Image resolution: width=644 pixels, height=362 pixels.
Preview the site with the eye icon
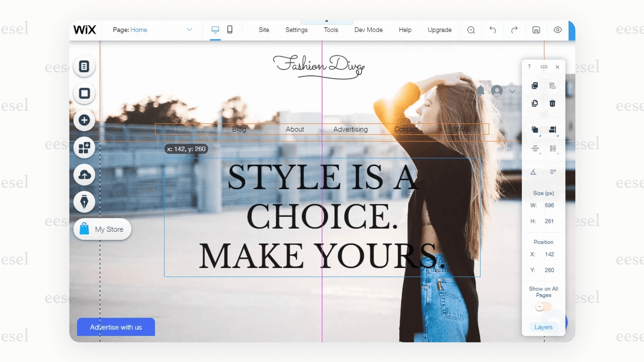click(x=558, y=30)
